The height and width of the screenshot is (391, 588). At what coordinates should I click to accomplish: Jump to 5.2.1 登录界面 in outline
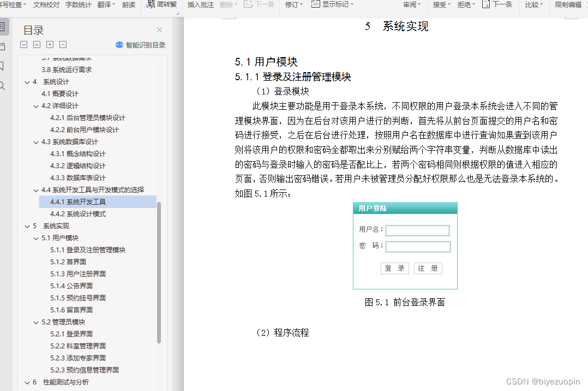point(71,334)
